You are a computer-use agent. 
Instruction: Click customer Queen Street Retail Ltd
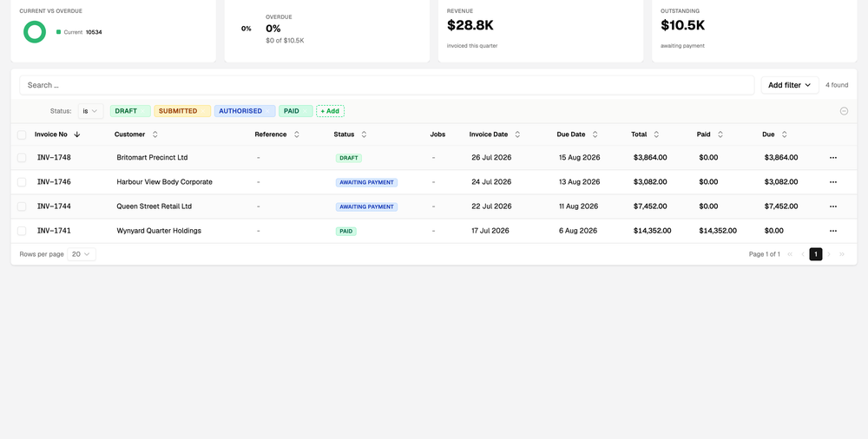coord(154,206)
